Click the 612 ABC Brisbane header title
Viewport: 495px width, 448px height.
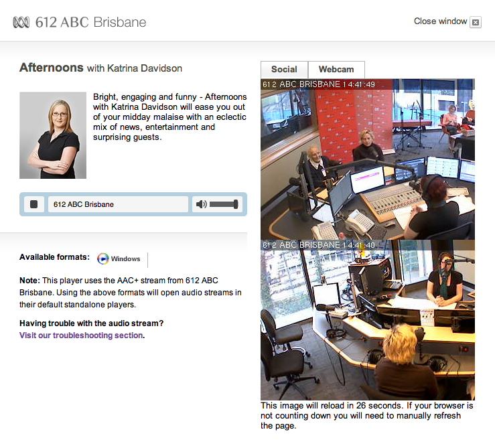(90, 22)
